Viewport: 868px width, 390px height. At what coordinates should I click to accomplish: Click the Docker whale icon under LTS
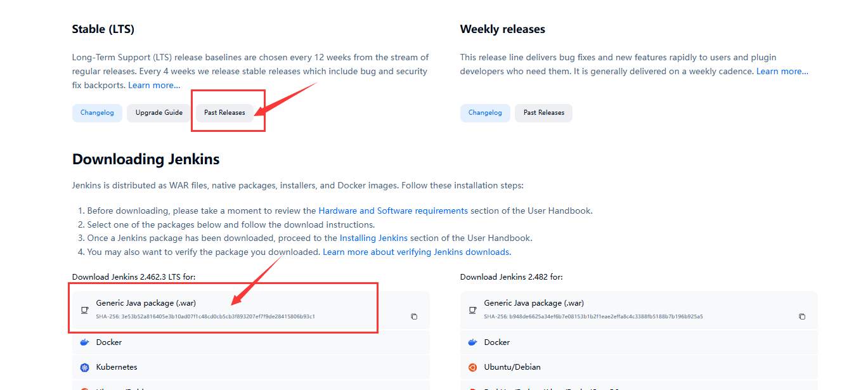(84, 342)
